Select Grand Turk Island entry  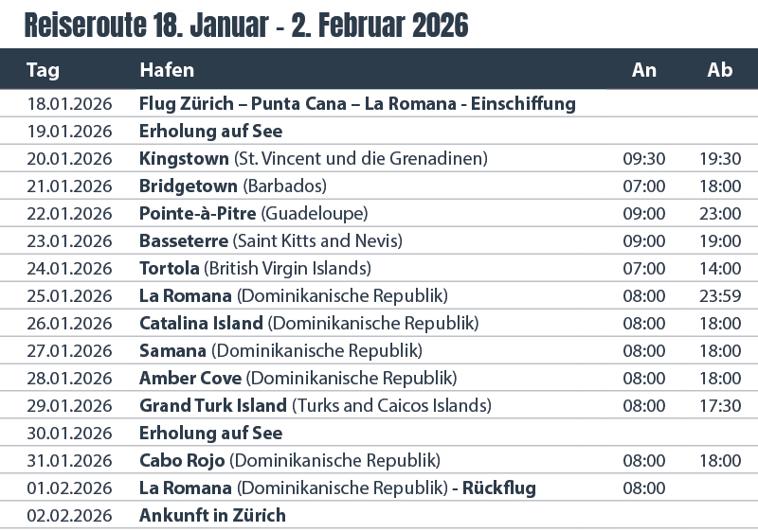click(213, 405)
